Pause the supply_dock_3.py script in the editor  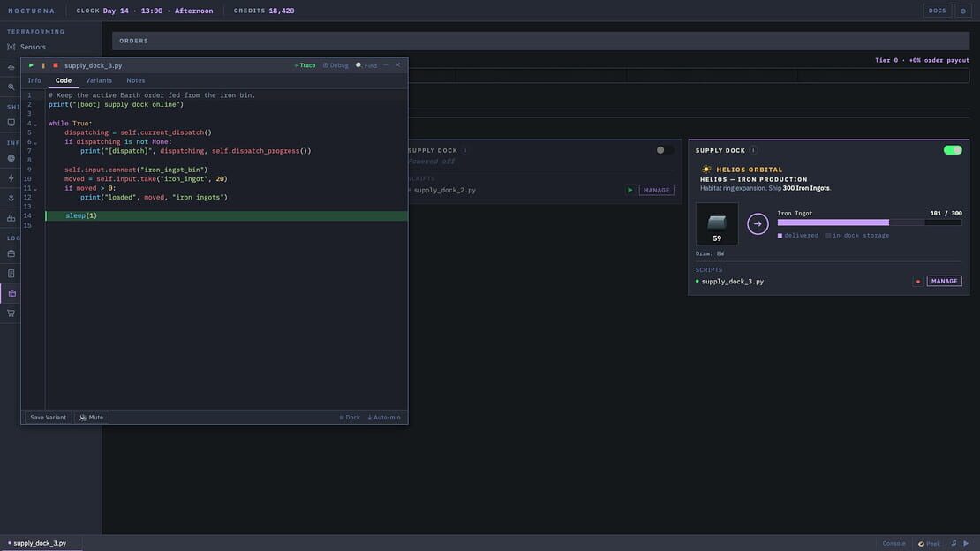pos(43,65)
